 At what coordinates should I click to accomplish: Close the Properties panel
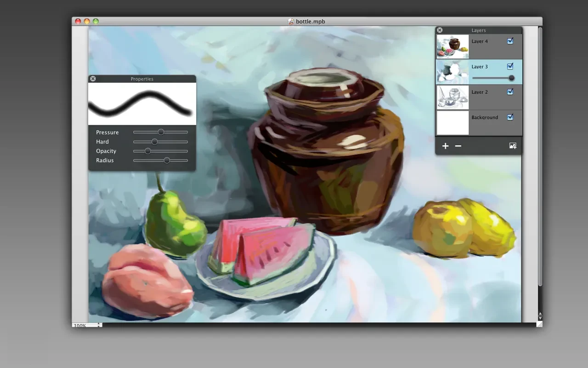pyautogui.click(x=93, y=79)
